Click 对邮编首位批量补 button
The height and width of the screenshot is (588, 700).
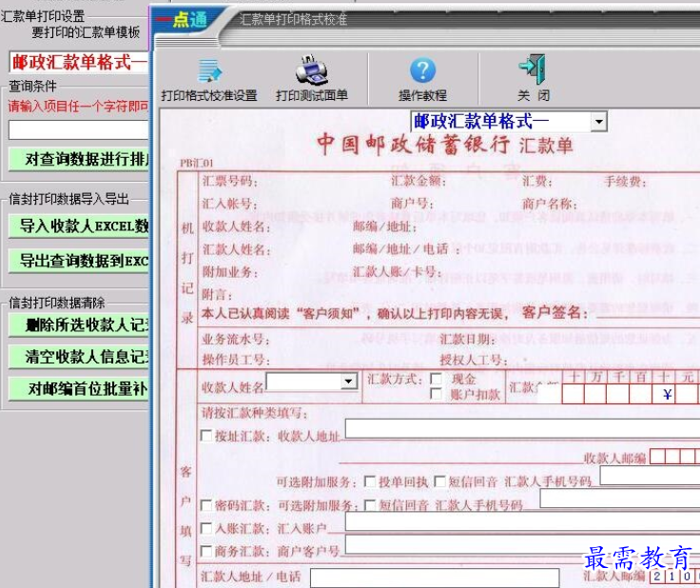(79, 389)
